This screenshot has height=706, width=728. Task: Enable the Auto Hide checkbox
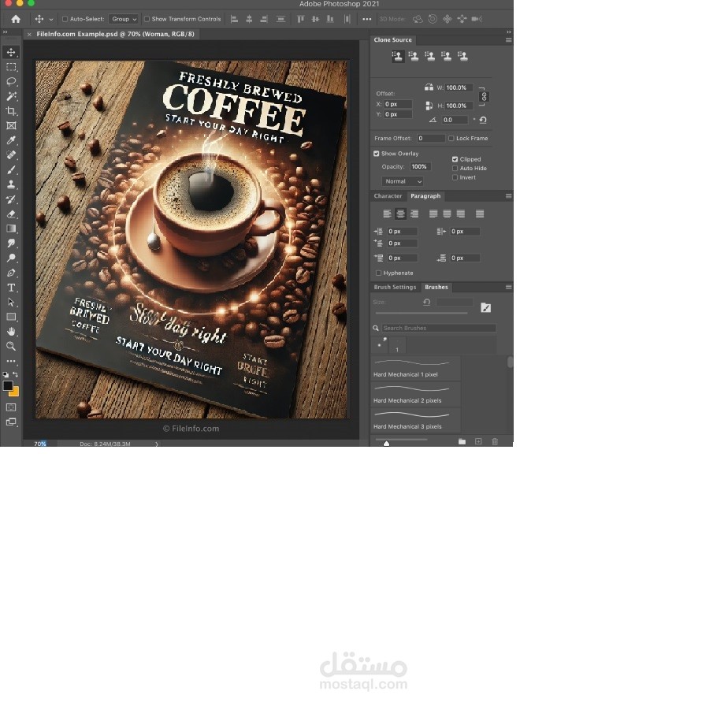click(x=455, y=168)
